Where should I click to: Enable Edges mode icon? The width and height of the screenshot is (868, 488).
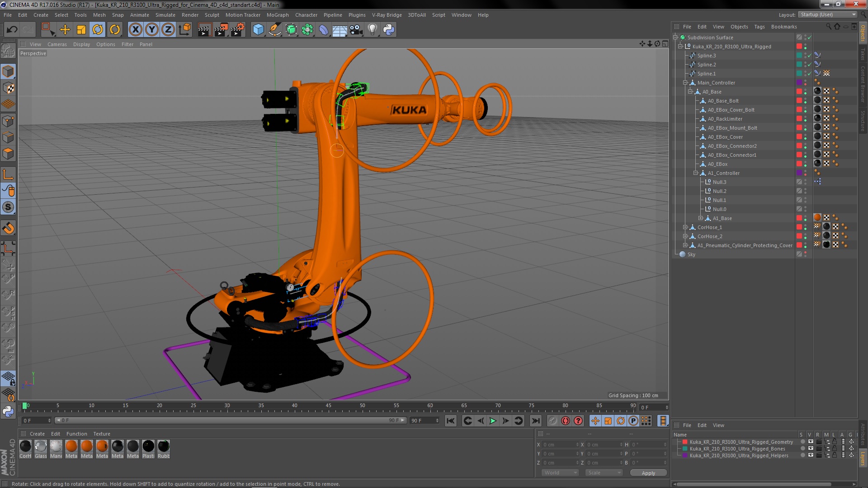point(8,137)
